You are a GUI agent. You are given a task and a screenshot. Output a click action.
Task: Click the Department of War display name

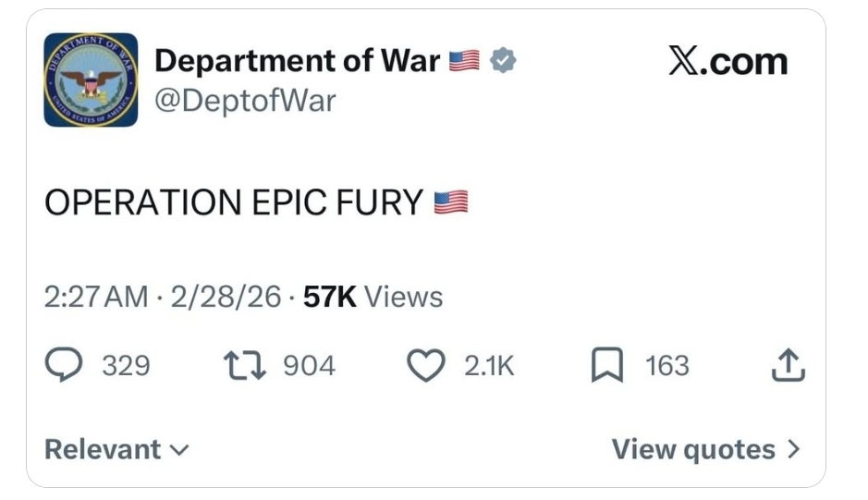[297, 61]
